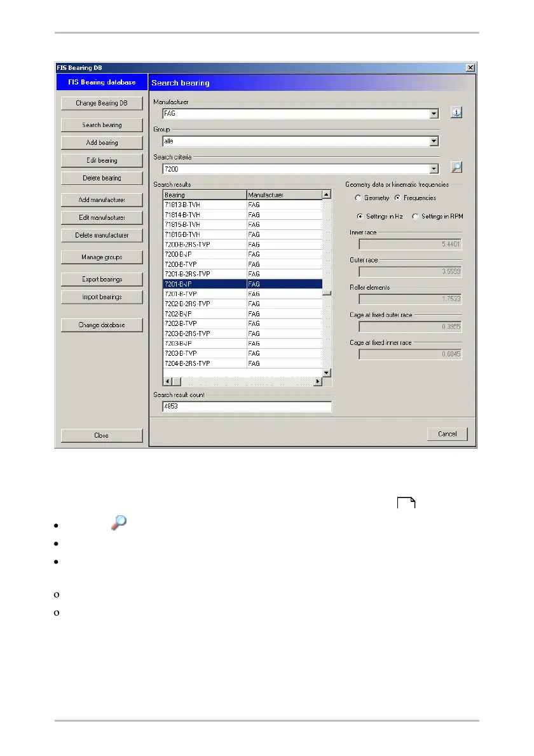Click the Inner race value 5.4401

tap(411, 245)
